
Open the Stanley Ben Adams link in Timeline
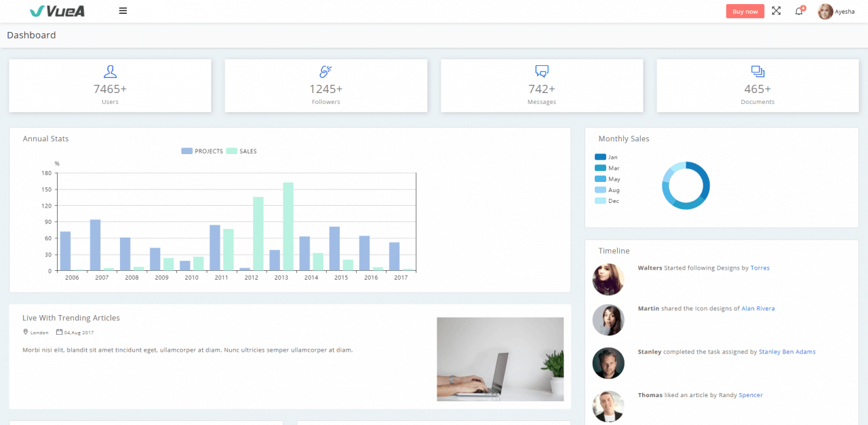pyautogui.click(x=787, y=352)
